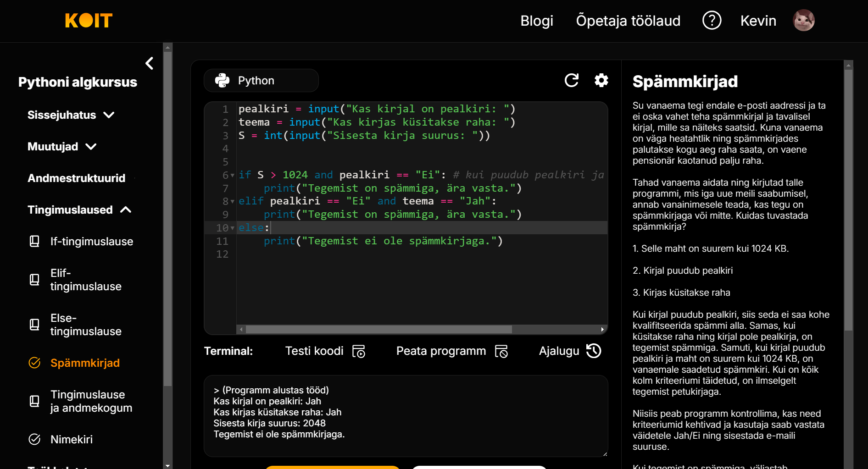Click the code editor horizontal scrollbar
The image size is (868, 469).
[378, 330]
